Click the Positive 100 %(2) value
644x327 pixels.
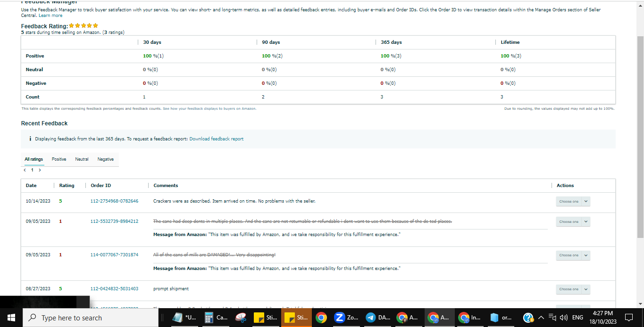point(272,56)
